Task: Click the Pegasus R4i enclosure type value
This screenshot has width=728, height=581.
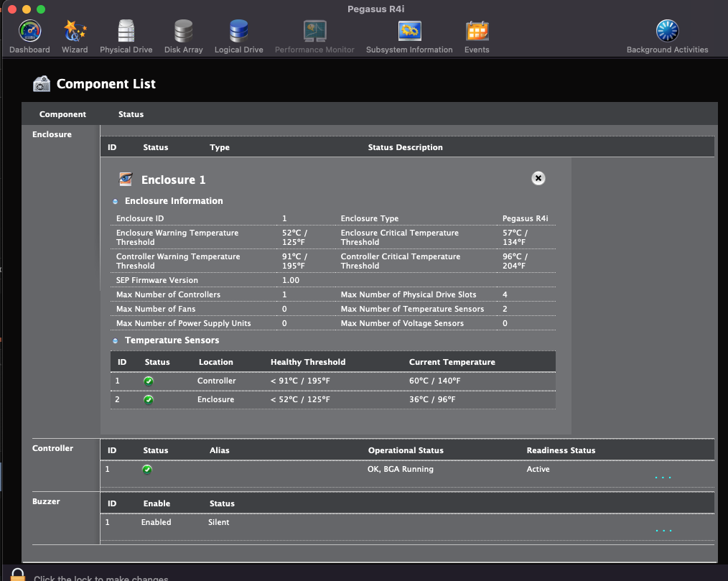Action: (x=525, y=218)
